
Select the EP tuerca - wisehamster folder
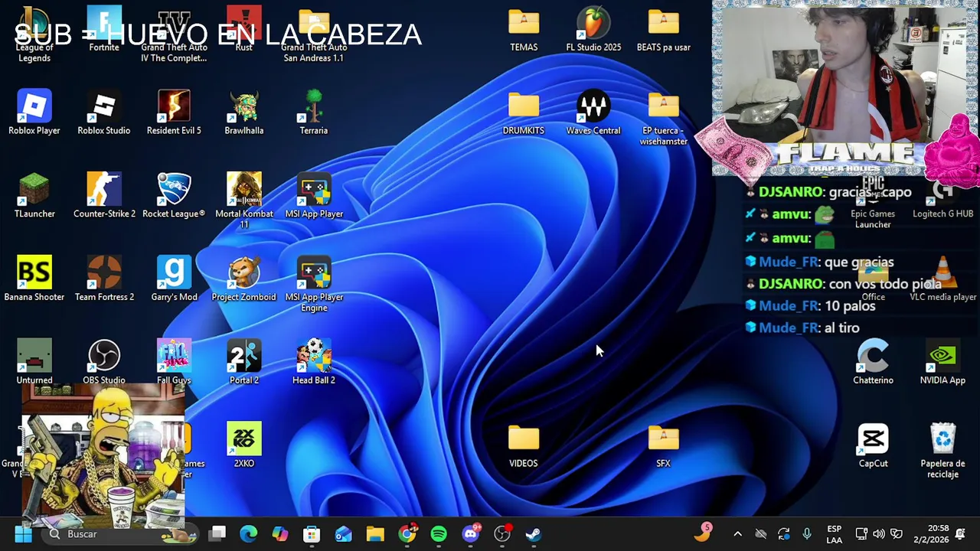664,118
